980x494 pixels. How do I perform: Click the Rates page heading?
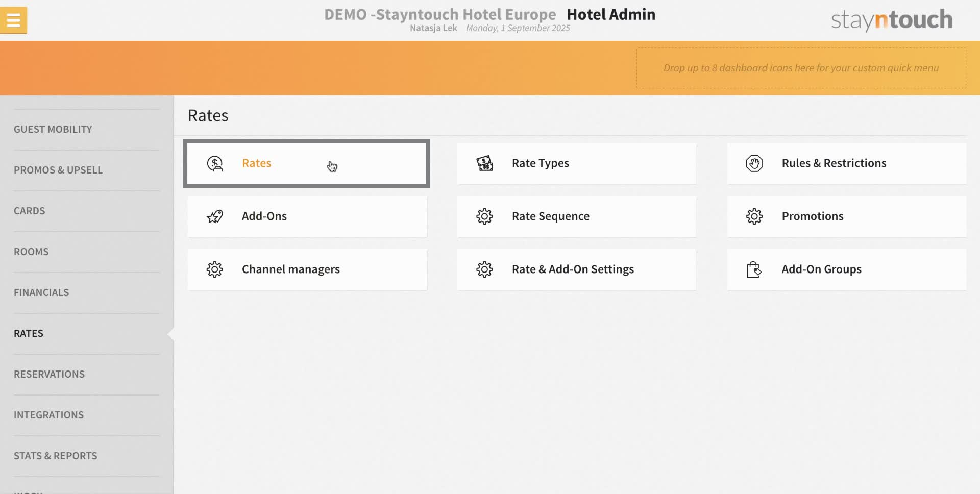pos(208,115)
